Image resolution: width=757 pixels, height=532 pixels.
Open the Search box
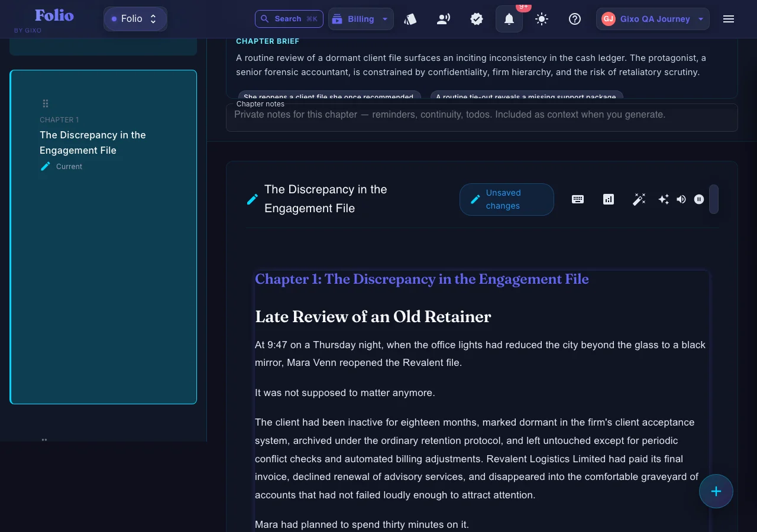289,19
